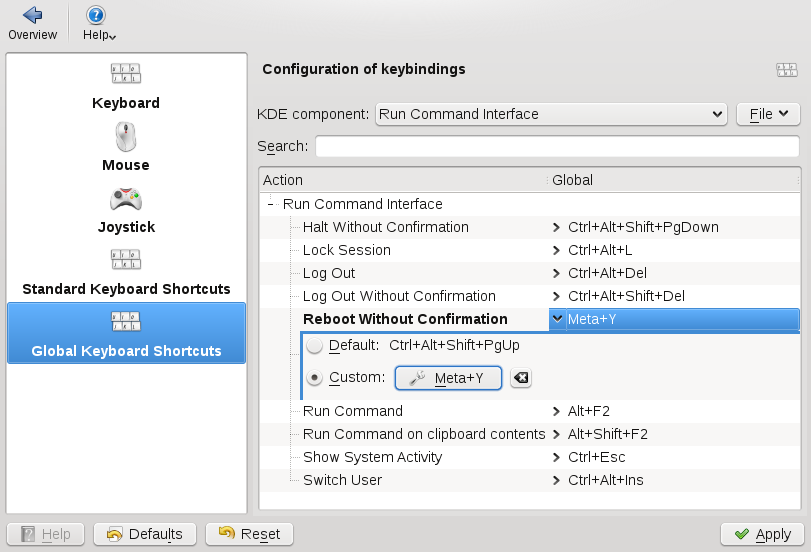Open the KDE component dropdown
This screenshot has height=552, width=811.
[551, 114]
